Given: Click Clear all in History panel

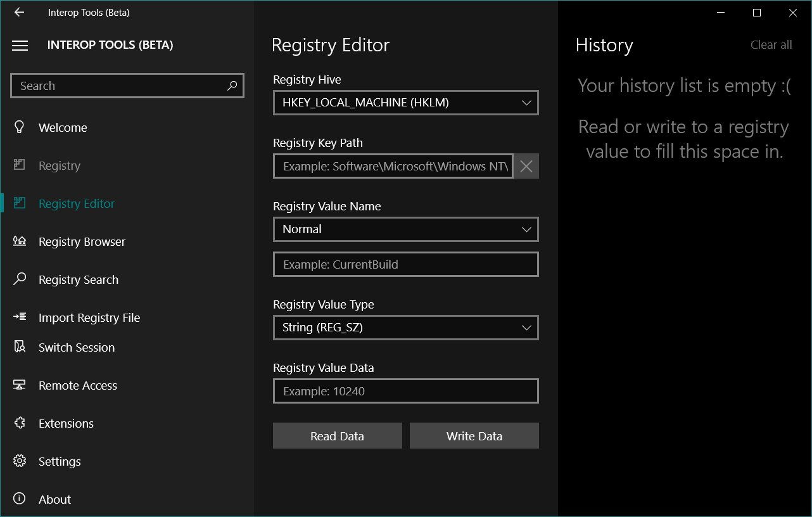Looking at the screenshot, I should pos(771,44).
